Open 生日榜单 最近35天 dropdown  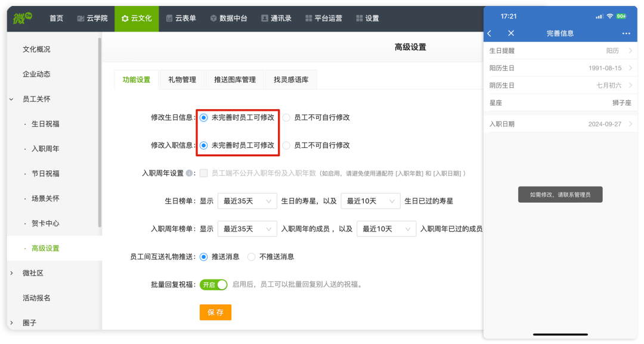pyautogui.click(x=247, y=201)
